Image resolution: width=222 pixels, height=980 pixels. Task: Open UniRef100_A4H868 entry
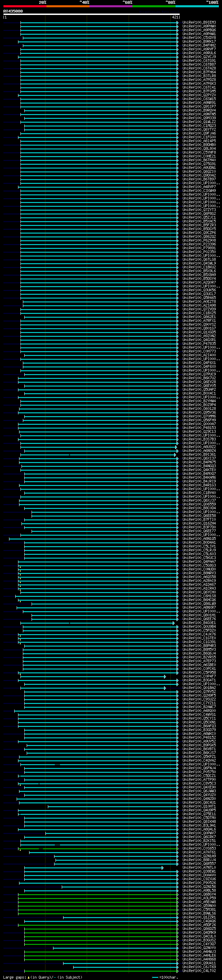pyautogui.click(x=199, y=959)
